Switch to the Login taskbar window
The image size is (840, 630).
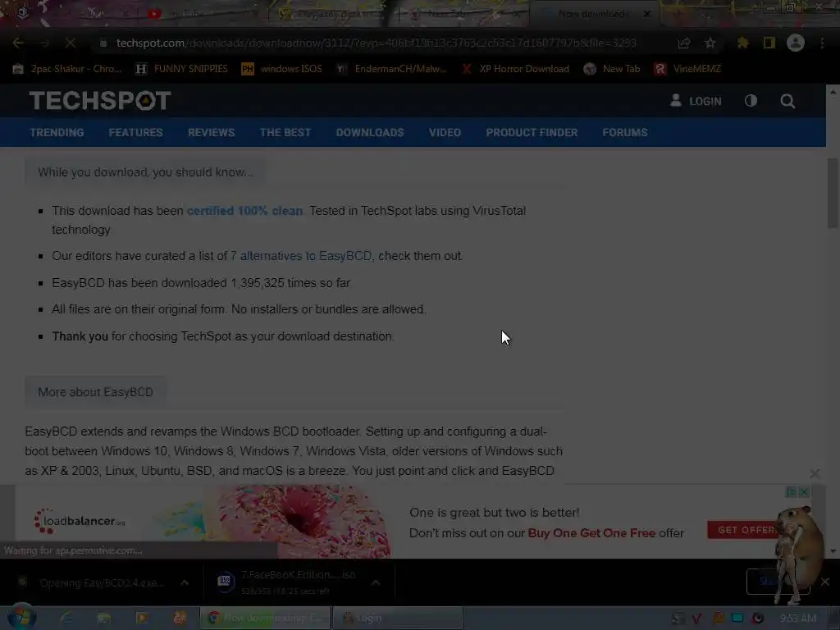(x=398, y=618)
